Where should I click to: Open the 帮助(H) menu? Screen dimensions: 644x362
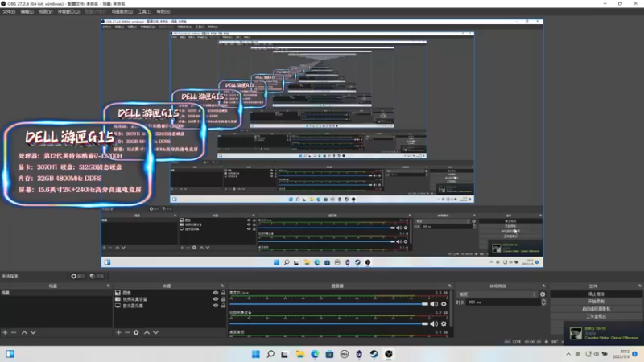tap(163, 11)
